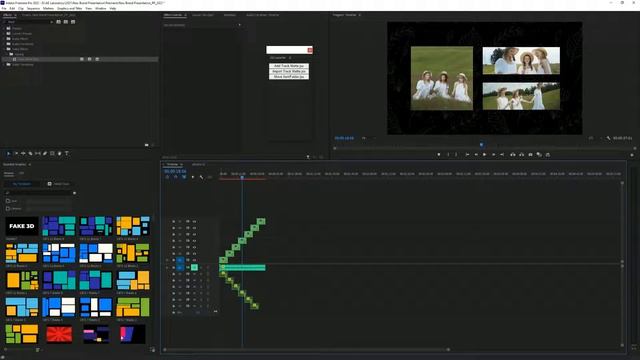Expand the Video Transitions folder
The height and width of the screenshot is (360, 640).
point(4,64)
